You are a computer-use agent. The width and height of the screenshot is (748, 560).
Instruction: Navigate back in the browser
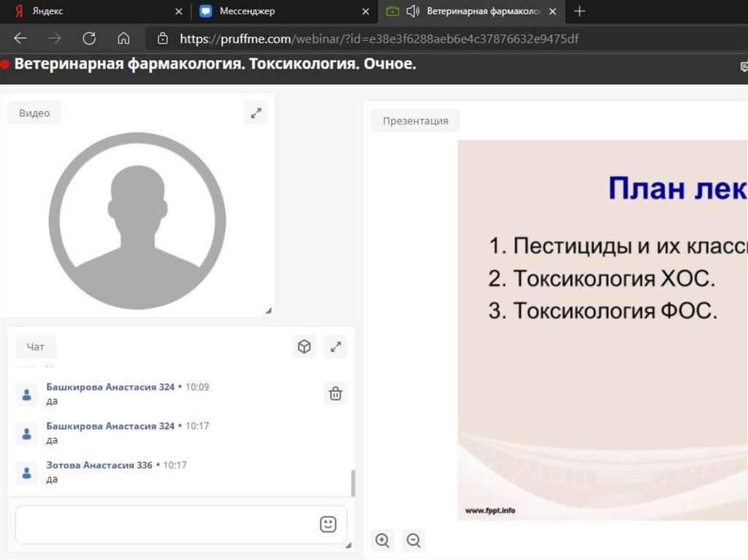(20, 38)
